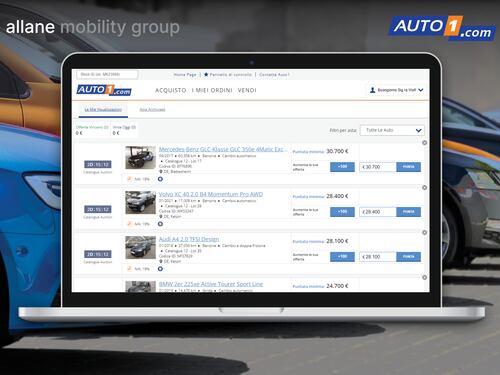The height and width of the screenshot is (375, 500).
Task: Click the 28.100 € minimum bid price
Action: [337, 241]
